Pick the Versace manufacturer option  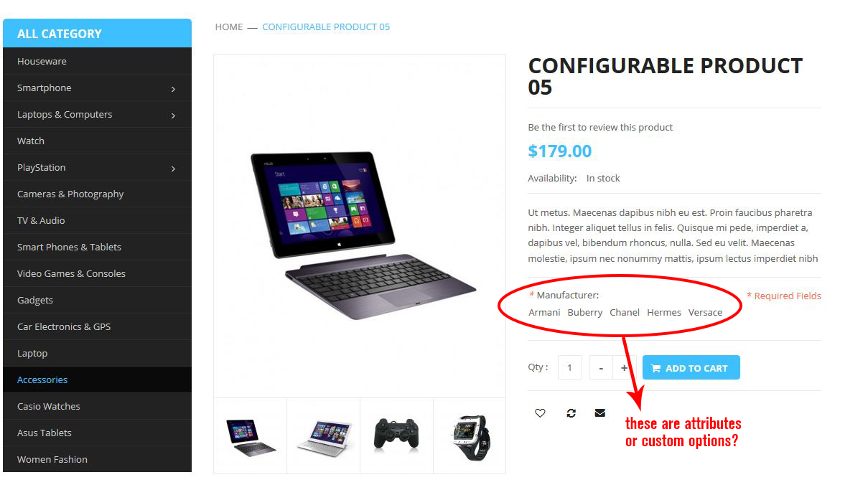tap(705, 313)
